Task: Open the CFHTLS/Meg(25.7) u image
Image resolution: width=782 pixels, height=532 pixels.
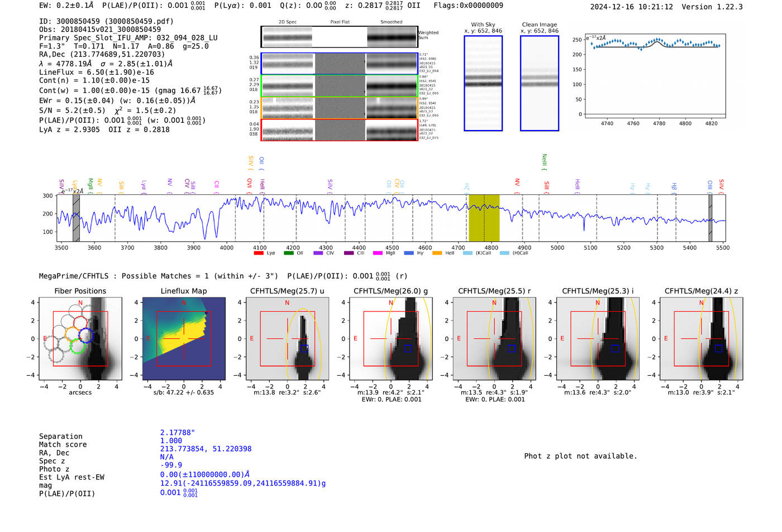Action: tap(287, 339)
